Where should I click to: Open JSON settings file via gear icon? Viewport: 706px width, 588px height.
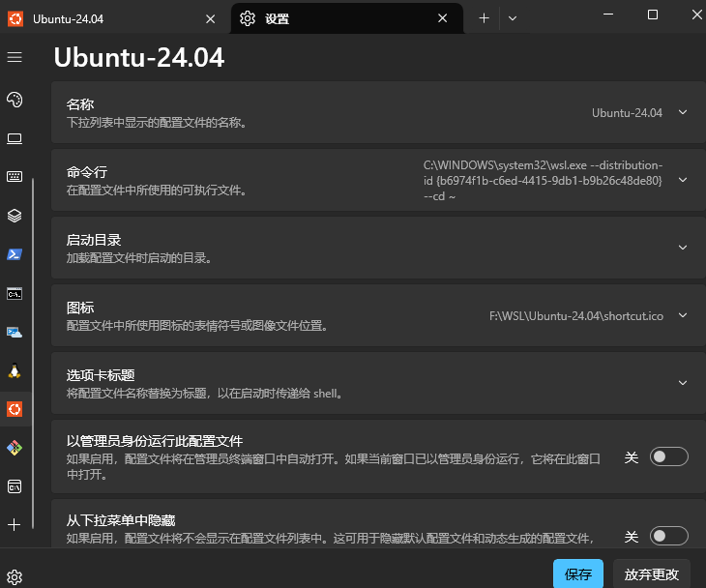(x=15, y=576)
